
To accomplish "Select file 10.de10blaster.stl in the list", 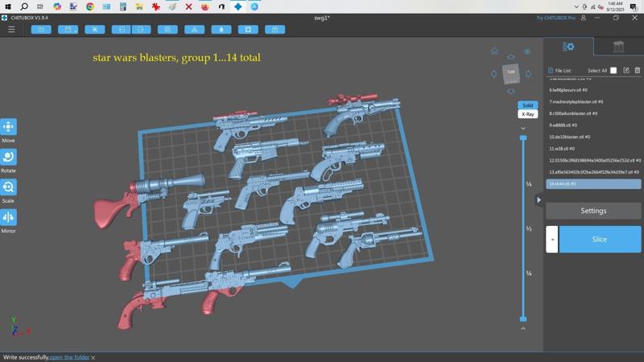I will coord(593,137).
